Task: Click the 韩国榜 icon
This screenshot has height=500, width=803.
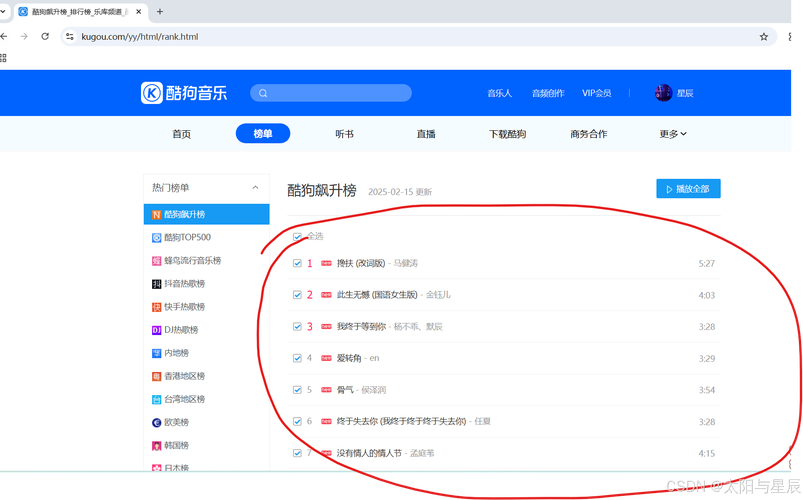Action: (157, 446)
